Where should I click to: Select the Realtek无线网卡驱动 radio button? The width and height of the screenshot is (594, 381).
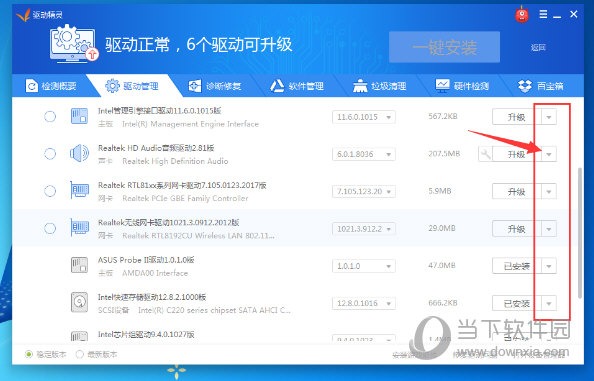(x=50, y=228)
